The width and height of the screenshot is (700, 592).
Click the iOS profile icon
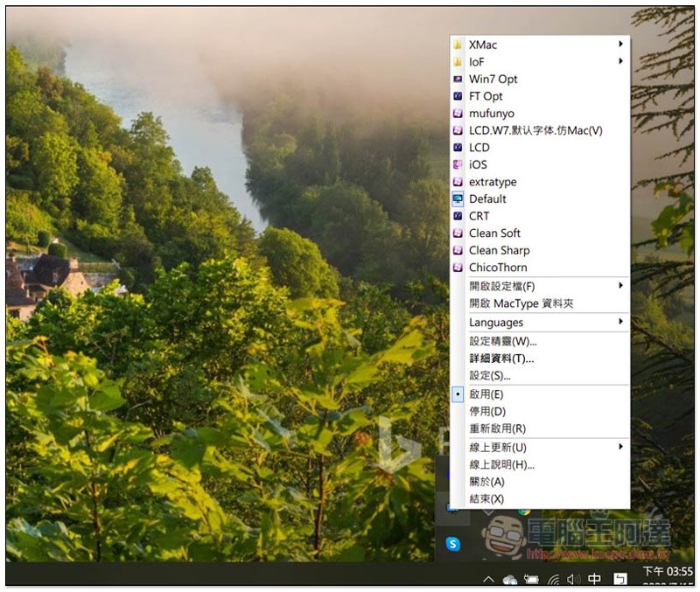[458, 164]
